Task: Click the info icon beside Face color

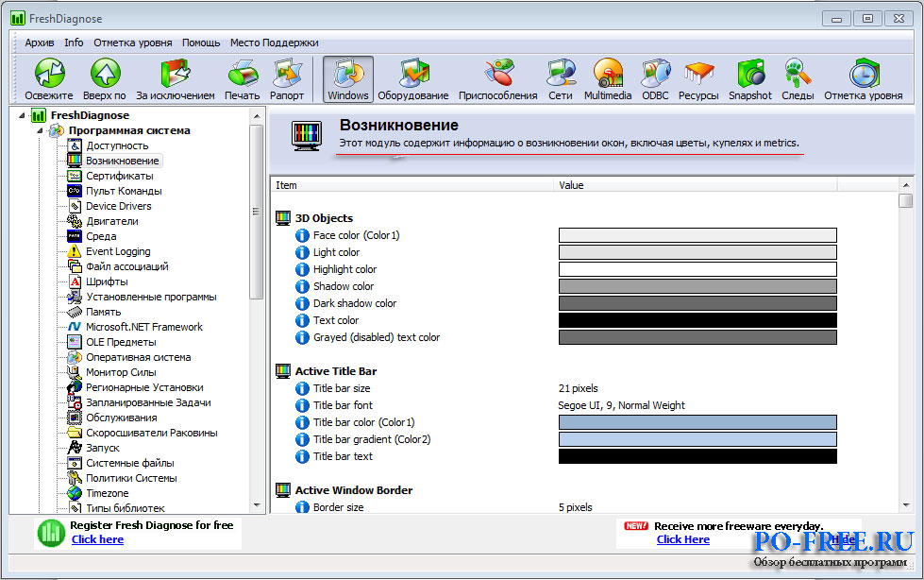Action: [x=302, y=235]
